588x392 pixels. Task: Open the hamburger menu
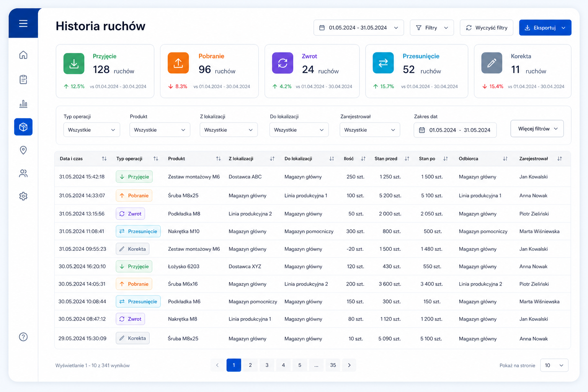(x=23, y=23)
